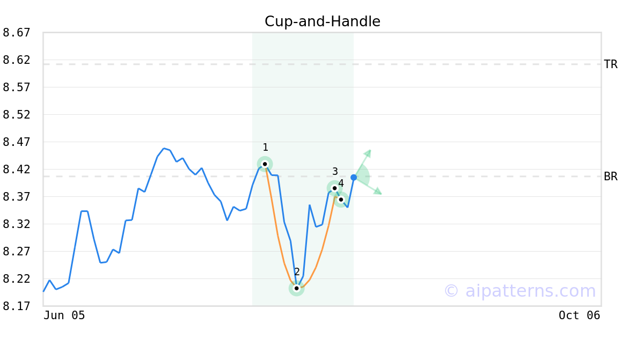Click the downward green projection arrow

pyautogui.click(x=368, y=186)
